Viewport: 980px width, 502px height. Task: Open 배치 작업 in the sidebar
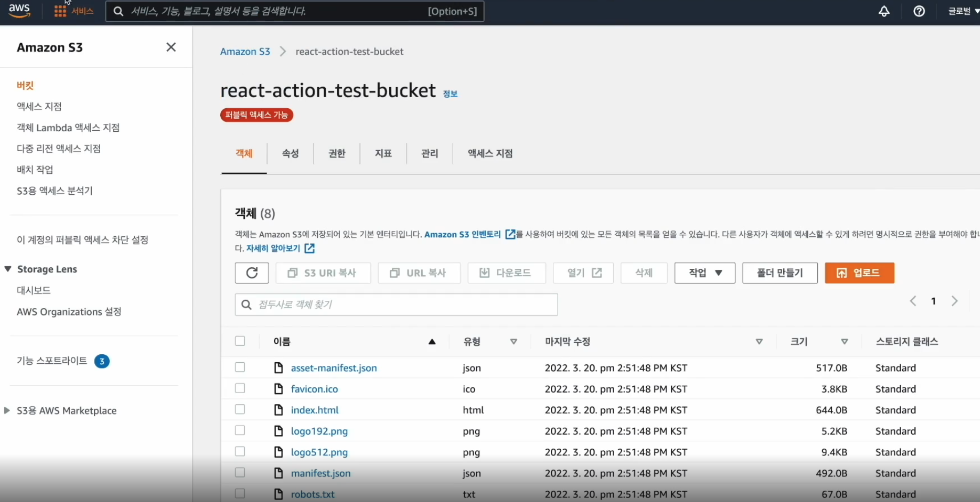coord(35,170)
